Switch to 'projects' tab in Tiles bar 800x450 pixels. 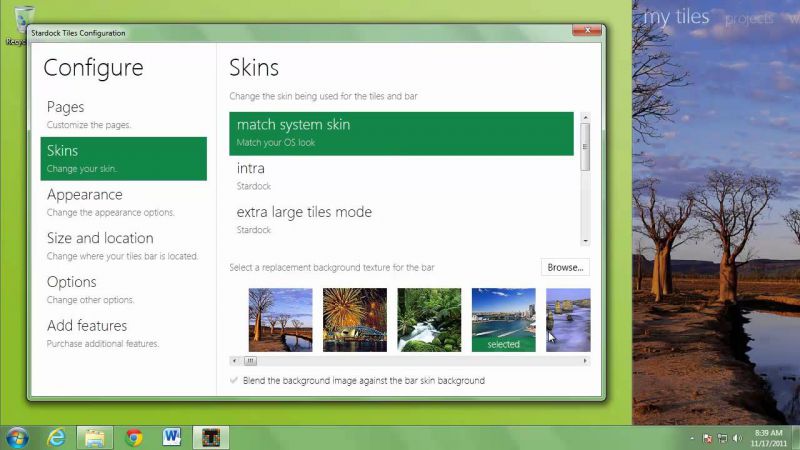[749, 19]
